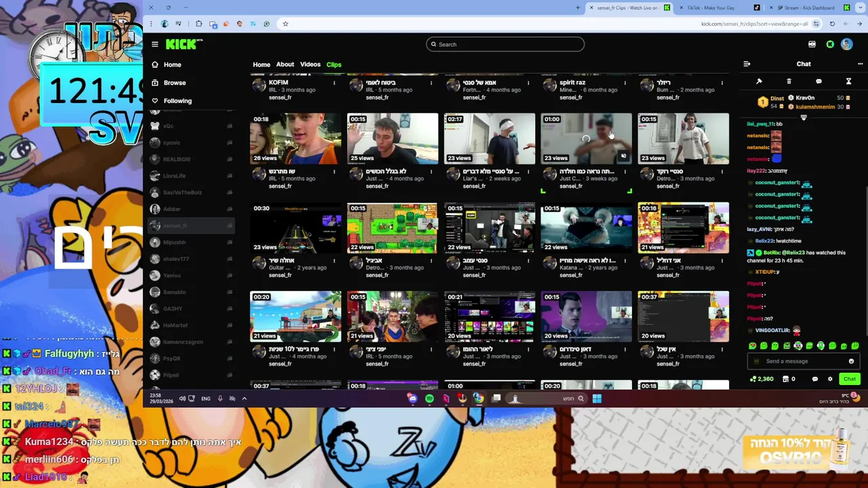Reload the page with browser refresh icon
The height and width of the screenshot is (488, 868).
832,24
